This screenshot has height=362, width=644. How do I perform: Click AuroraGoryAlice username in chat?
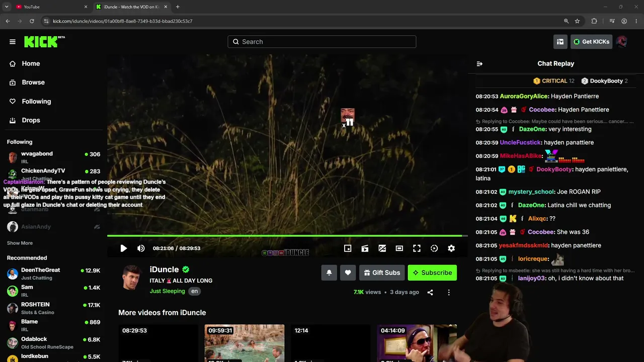[524, 96]
